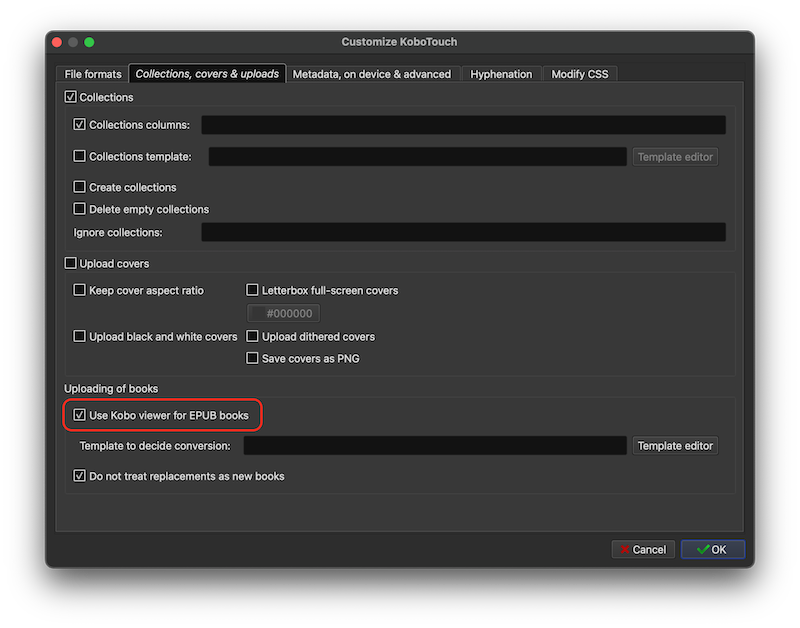800x628 pixels.
Task: Click the green zoom window button
Action: [x=89, y=42]
